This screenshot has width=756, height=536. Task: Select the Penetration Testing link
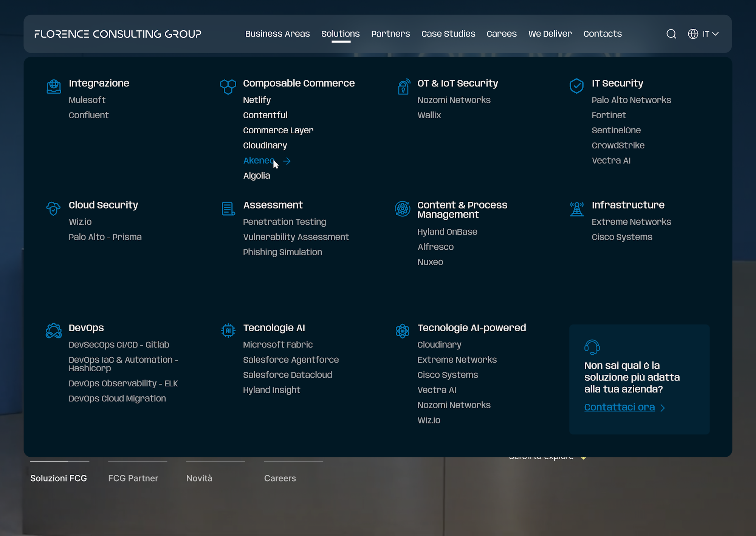284,222
